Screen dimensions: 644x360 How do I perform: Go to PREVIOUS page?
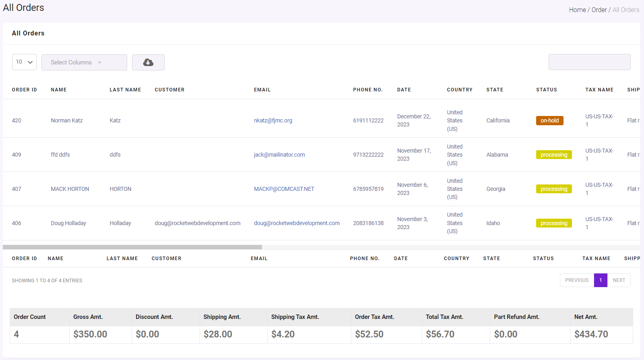(577, 280)
